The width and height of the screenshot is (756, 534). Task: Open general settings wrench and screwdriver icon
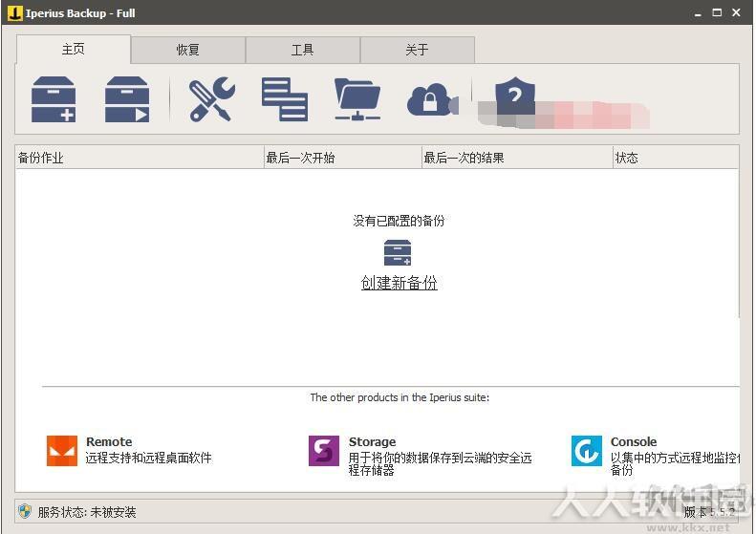pyautogui.click(x=211, y=99)
